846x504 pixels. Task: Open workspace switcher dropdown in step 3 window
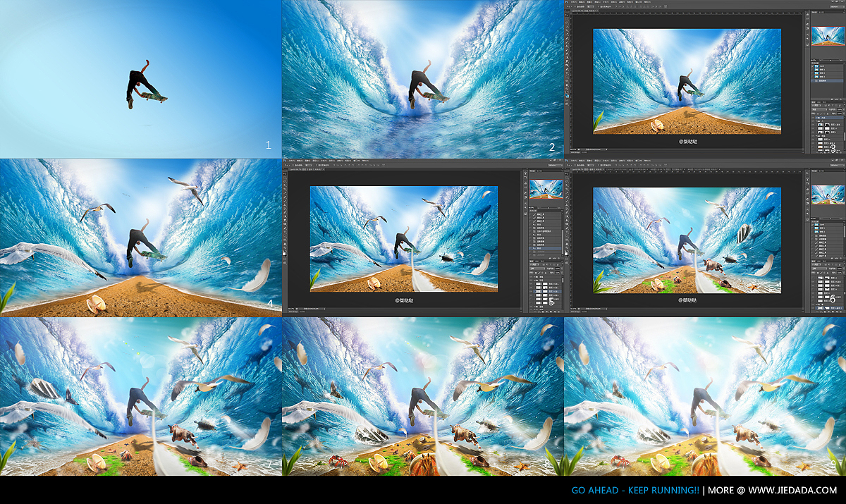coord(838,6)
